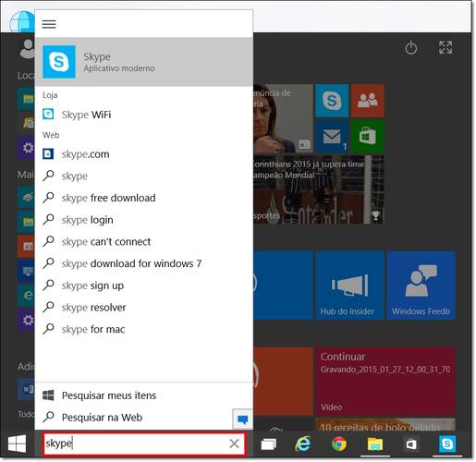The image size is (476, 462).
Task: Select 'skype for mac' suggestion
Action: pos(144,329)
